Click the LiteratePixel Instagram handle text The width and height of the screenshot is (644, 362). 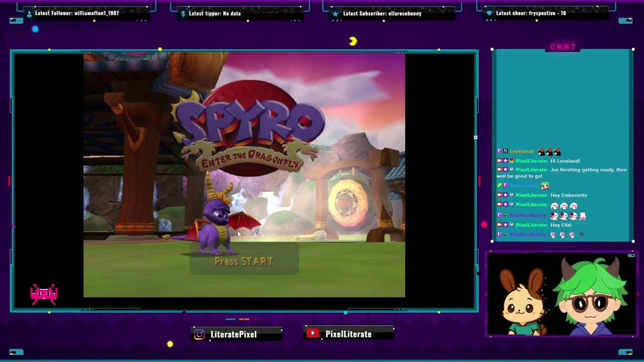click(x=233, y=334)
